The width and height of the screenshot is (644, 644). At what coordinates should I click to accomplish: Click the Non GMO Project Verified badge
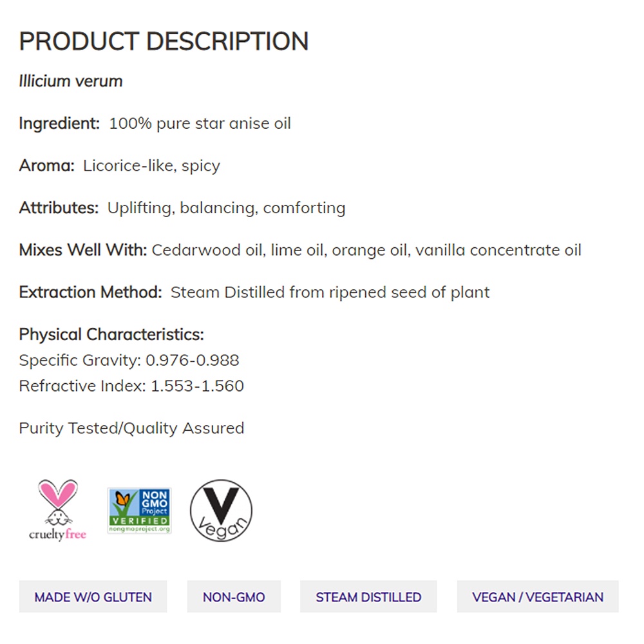pos(139,510)
